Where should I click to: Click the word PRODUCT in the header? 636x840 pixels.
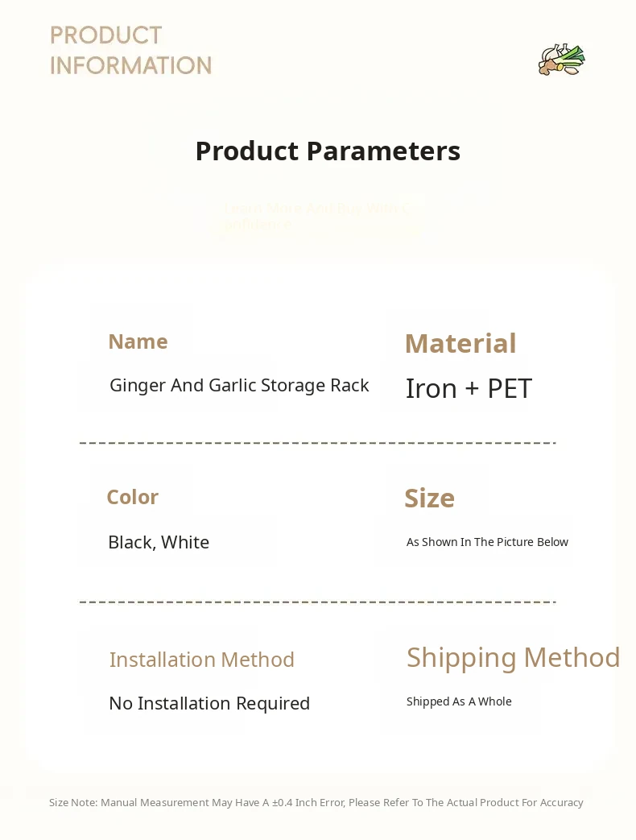106,35
